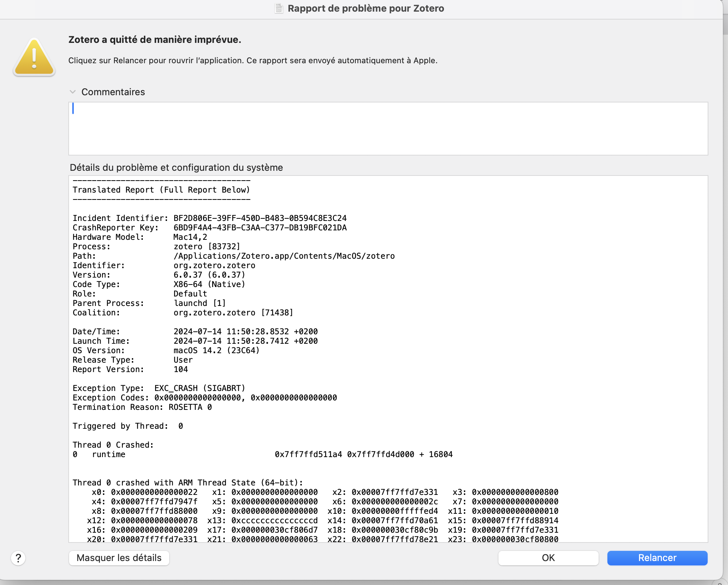Image resolution: width=728 pixels, height=585 pixels.
Task: Click the 'Rapport de problème pour Zotero' title
Action: [x=365, y=8]
